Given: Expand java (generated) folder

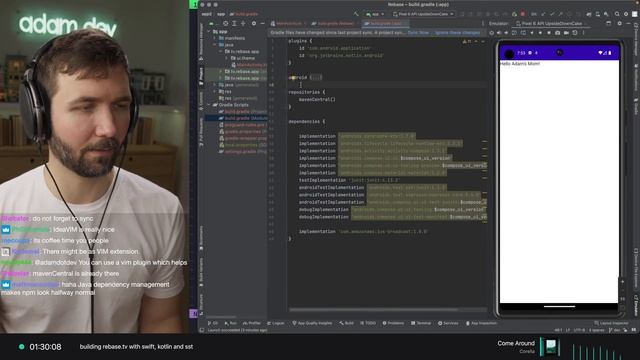Looking at the screenshot, I should (x=215, y=85).
